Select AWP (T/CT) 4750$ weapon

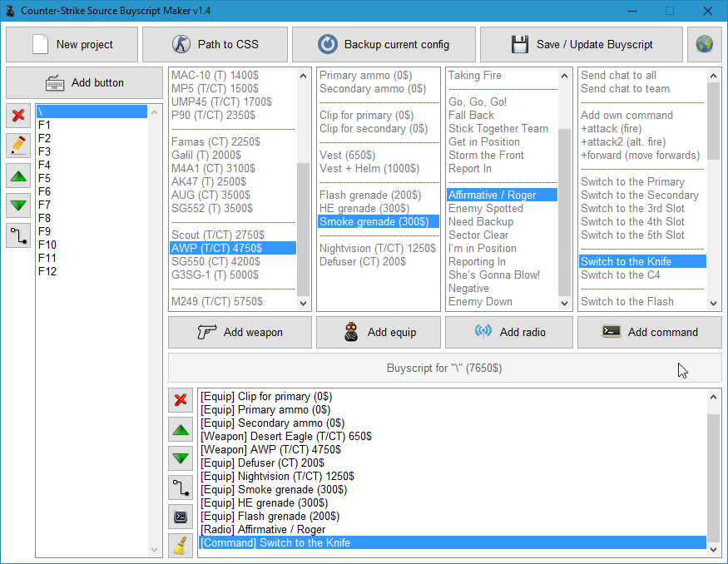(x=233, y=249)
